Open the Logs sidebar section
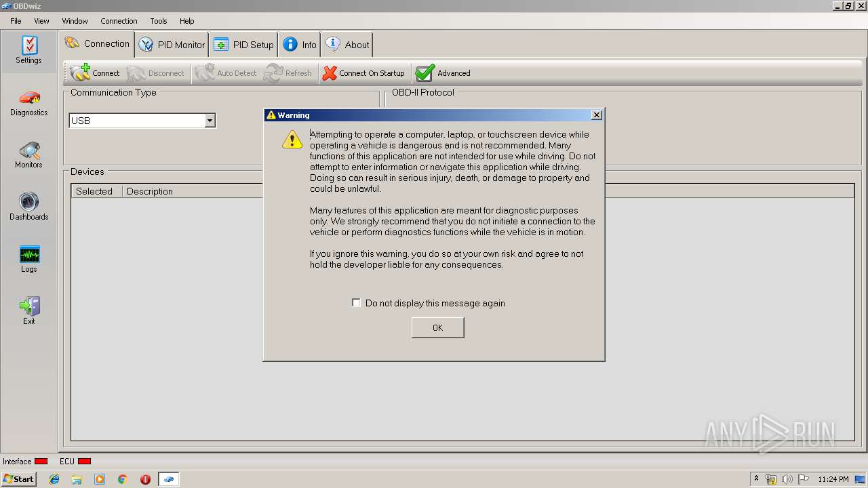Image resolution: width=868 pixels, height=488 pixels. 29,260
